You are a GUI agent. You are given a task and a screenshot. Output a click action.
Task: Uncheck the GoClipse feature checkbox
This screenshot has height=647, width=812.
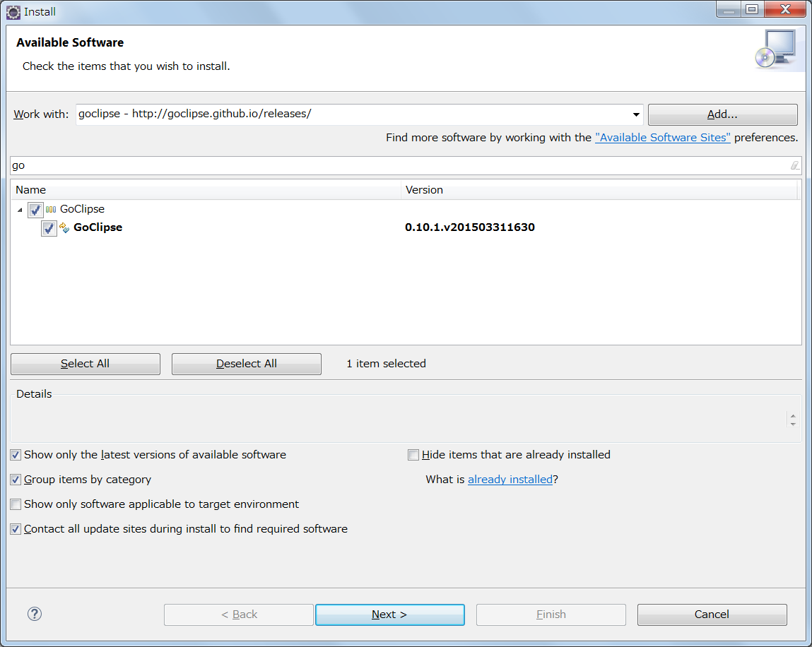tap(49, 227)
